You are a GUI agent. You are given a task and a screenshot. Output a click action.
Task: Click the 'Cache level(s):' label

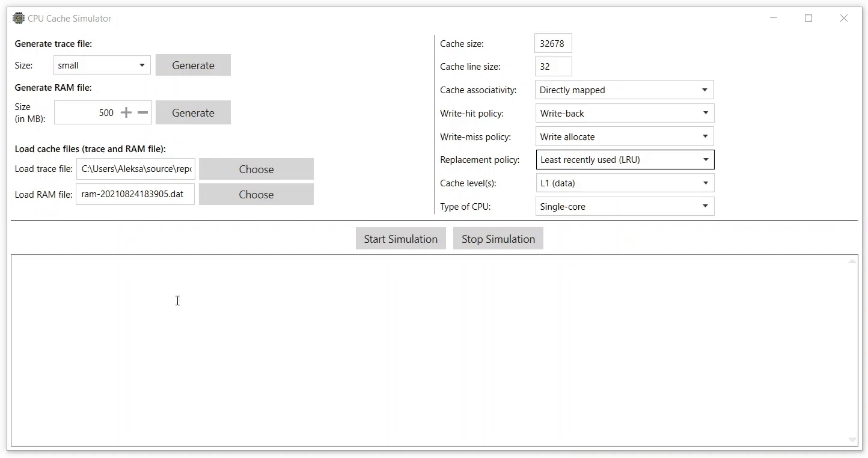click(468, 183)
